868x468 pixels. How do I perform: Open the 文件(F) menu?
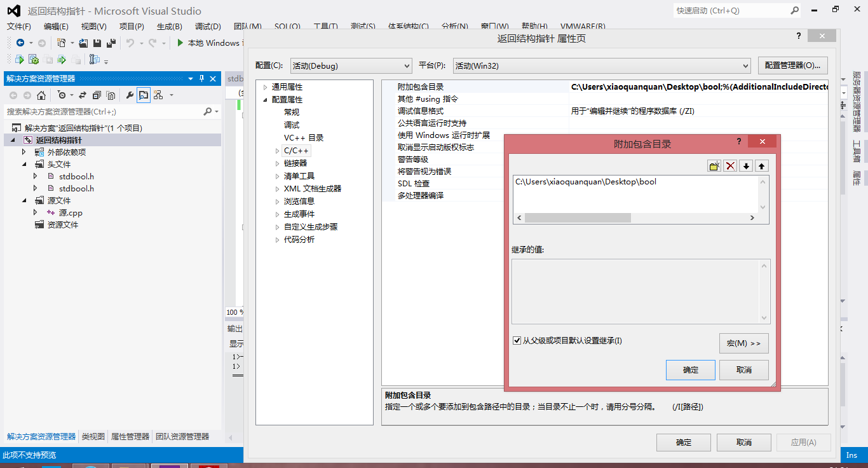coord(19,26)
